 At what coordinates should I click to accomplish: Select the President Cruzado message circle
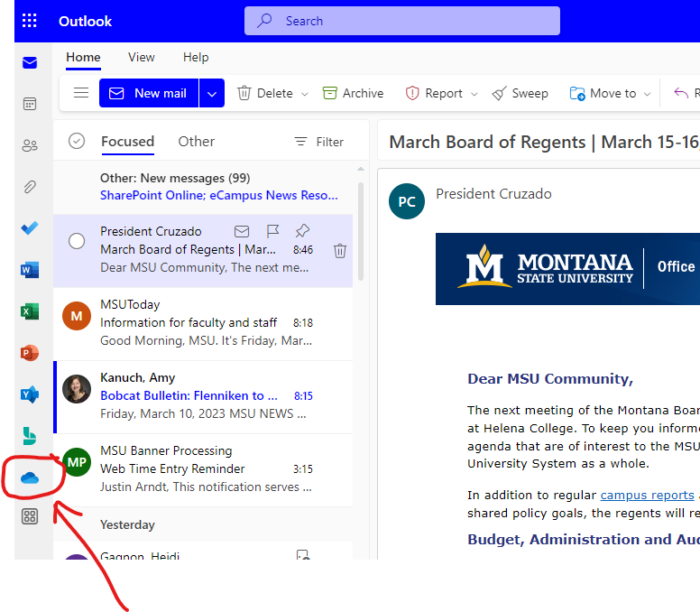77,241
